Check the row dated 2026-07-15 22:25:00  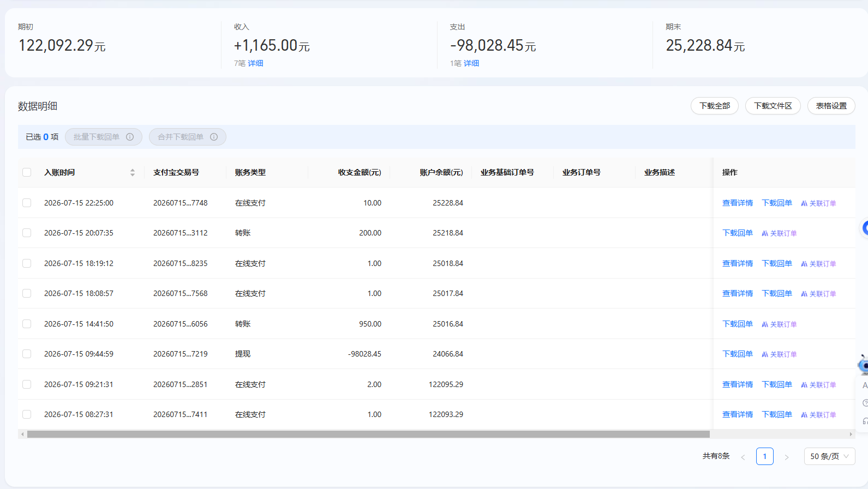pyautogui.click(x=27, y=203)
